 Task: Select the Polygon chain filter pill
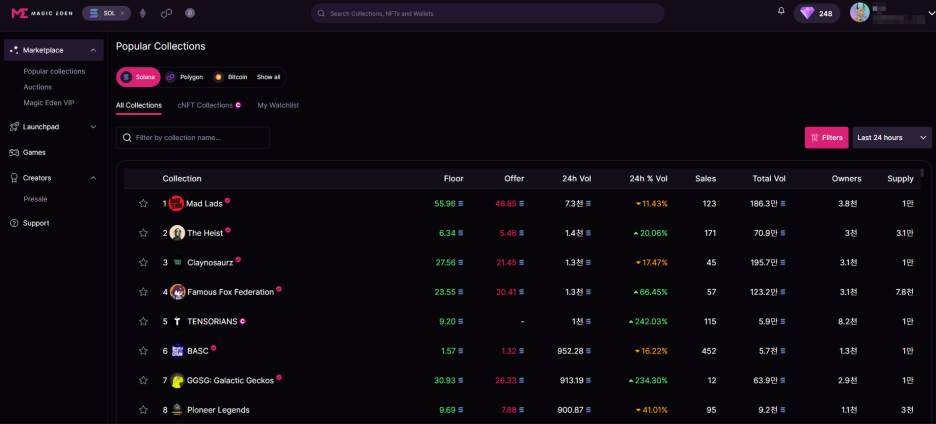click(184, 77)
